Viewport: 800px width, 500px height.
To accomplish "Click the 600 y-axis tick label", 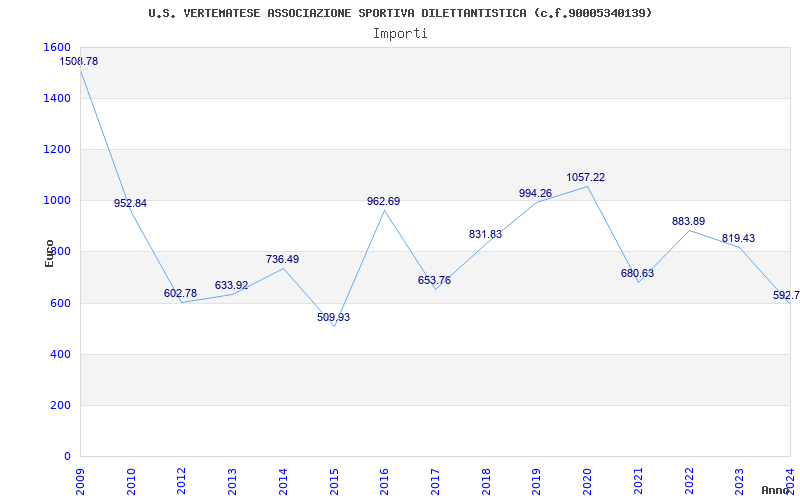I will click(x=61, y=303).
